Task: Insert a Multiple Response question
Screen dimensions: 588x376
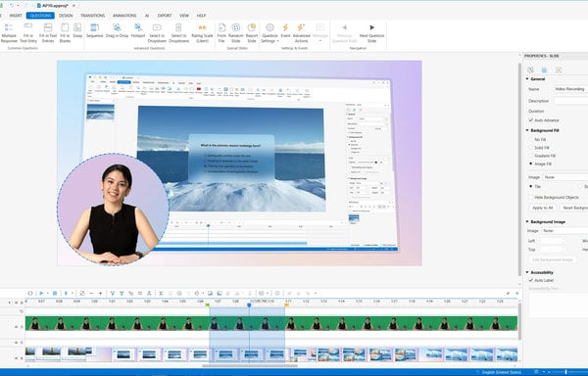Action: coord(9,33)
